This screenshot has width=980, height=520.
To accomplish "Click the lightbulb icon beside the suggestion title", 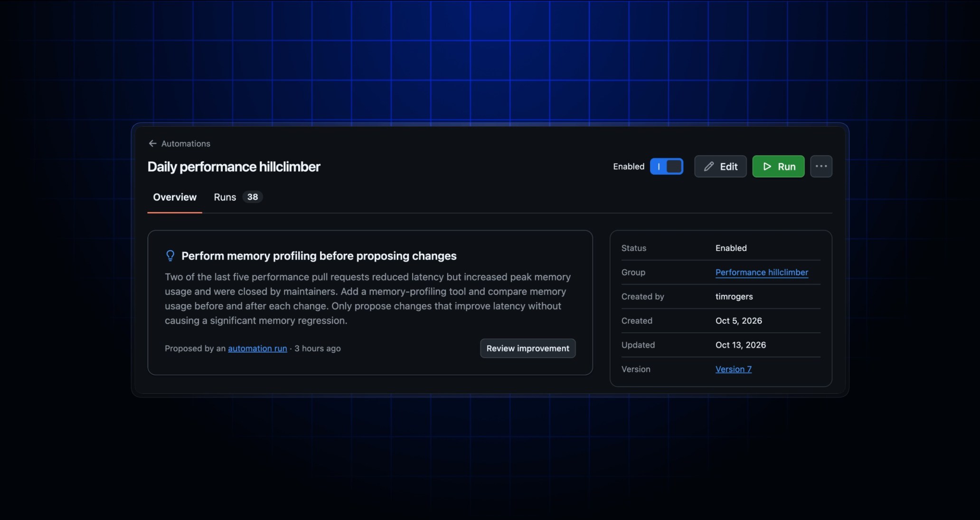I will click(x=170, y=256).
